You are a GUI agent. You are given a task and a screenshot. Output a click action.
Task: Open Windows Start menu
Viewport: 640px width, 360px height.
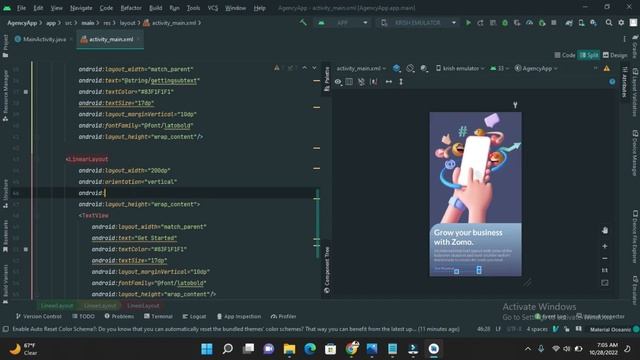207,349
